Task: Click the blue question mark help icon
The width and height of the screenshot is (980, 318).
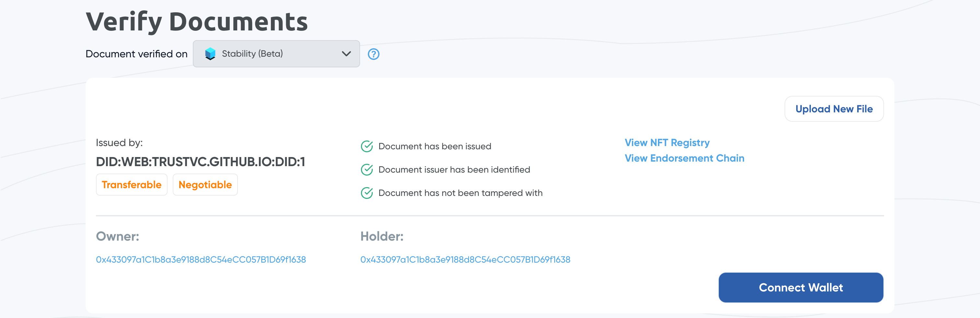Action: click(x=373, y=54)
